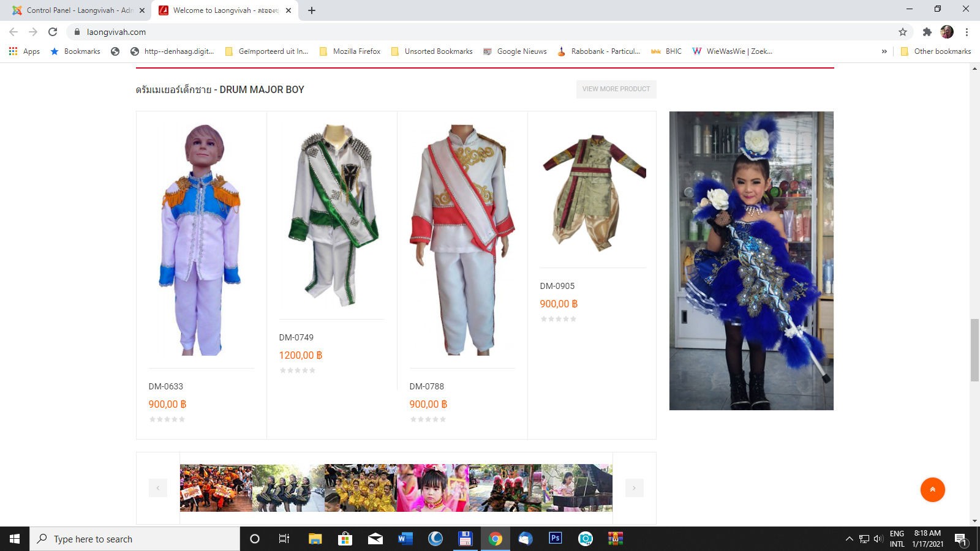The width and height of the screenshot is (980, 551).
Task: Open File Explorer in taskbar
Action: pyautogui.click(x=315, y=539)
